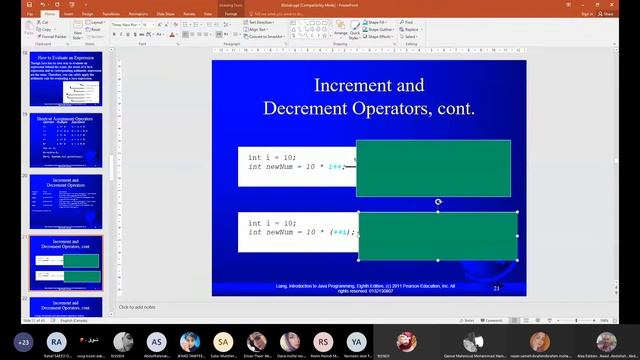
Task: Open the font name combo box
Action: pyautogui.click(x=126, y=25)
